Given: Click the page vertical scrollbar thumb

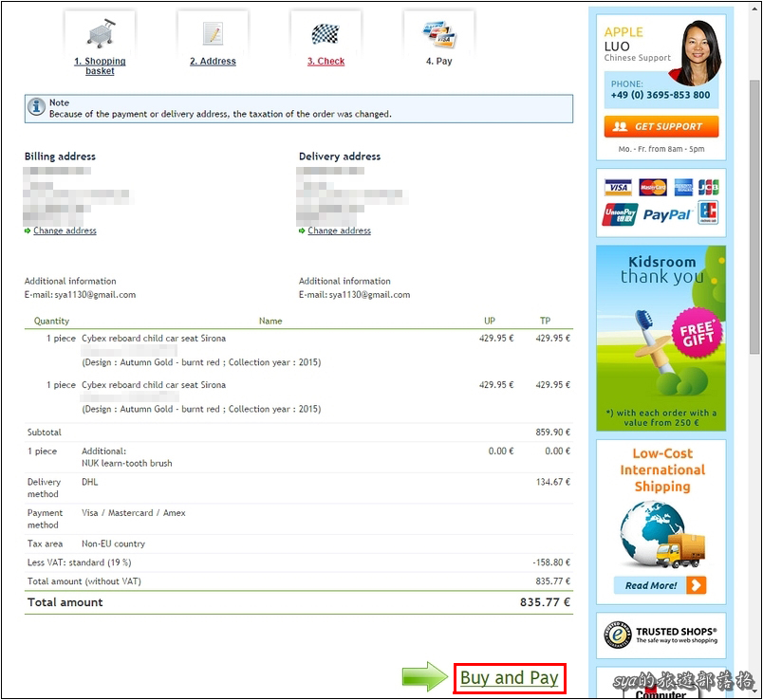Looking at the screenshot, I should (754, 216).
